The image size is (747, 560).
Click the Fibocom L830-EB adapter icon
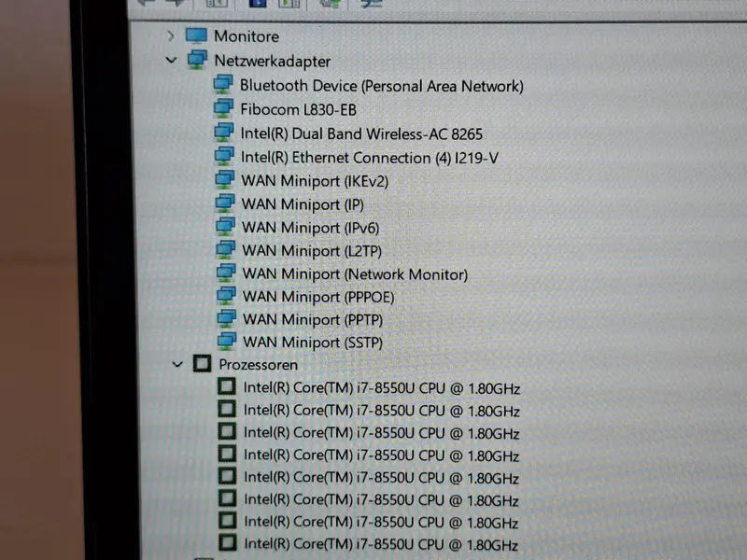tap(223, 108)
